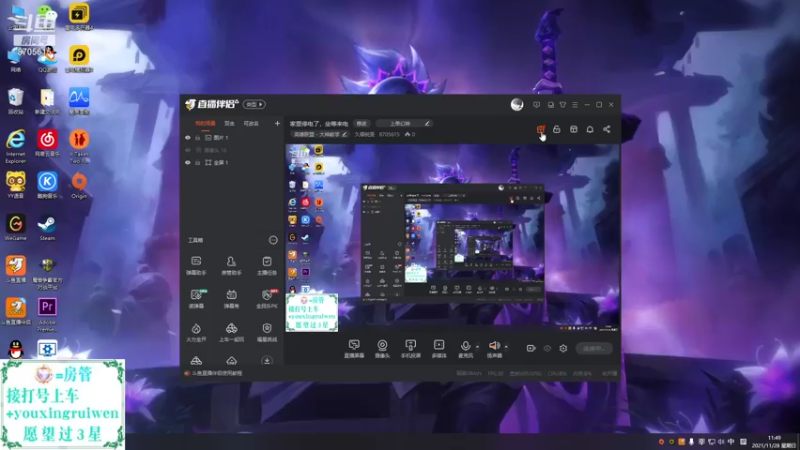Open the 弹幕助手 tool
The width and height of the screenshot is (800, 450).
[196, 266]
